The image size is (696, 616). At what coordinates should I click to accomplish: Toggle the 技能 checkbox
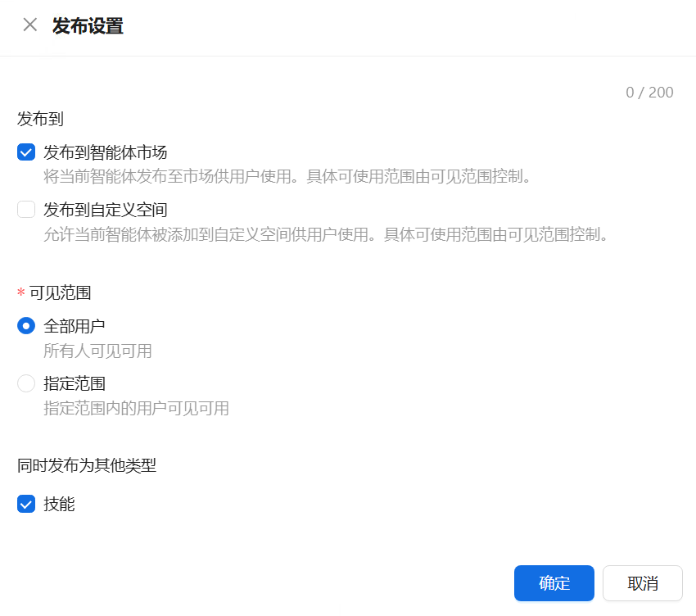[x=26, y=504]
